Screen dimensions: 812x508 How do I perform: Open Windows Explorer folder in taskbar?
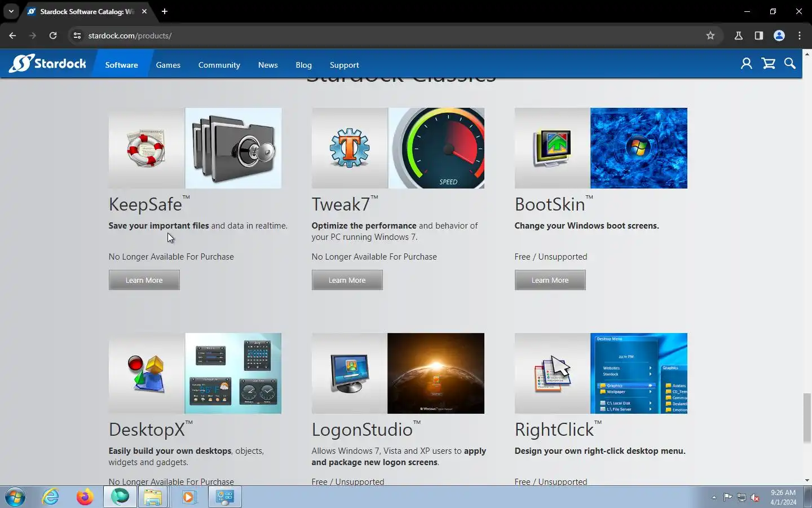pyautogui.click(x=153, y=497)
